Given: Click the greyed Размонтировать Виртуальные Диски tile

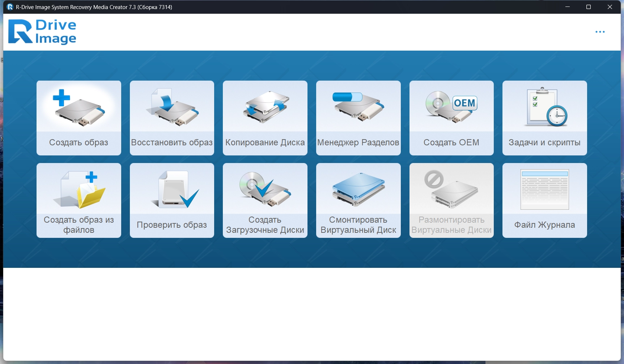Looking at the screenshot, I should pyautogui.click(x=451, y=200).
